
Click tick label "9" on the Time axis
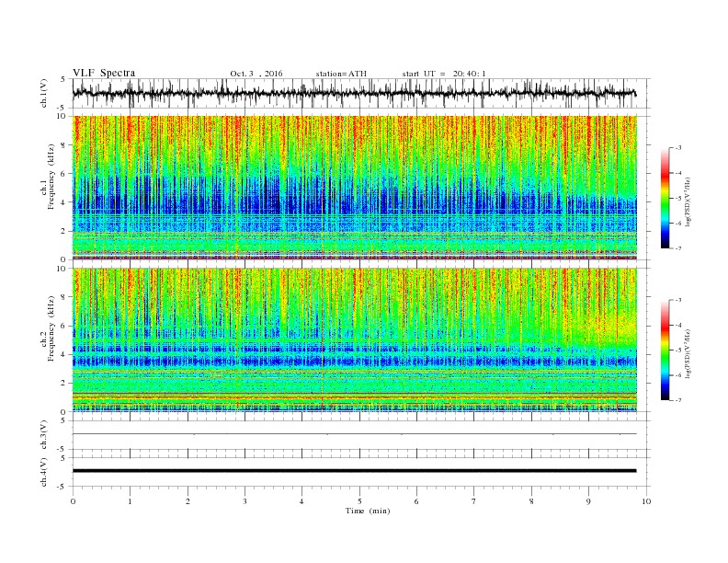pyautogui.click(x=588, y=501)
